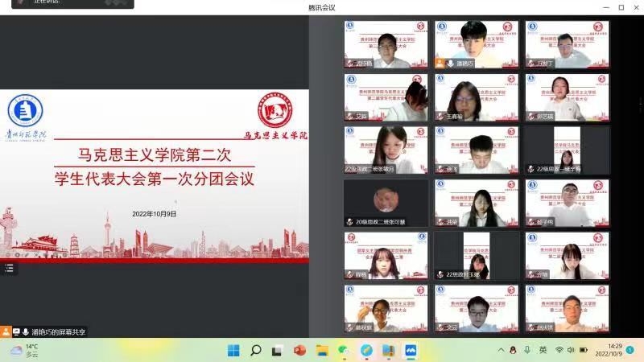
Task: Open Windows taskbar search
Action: click(x=255, y=351)
